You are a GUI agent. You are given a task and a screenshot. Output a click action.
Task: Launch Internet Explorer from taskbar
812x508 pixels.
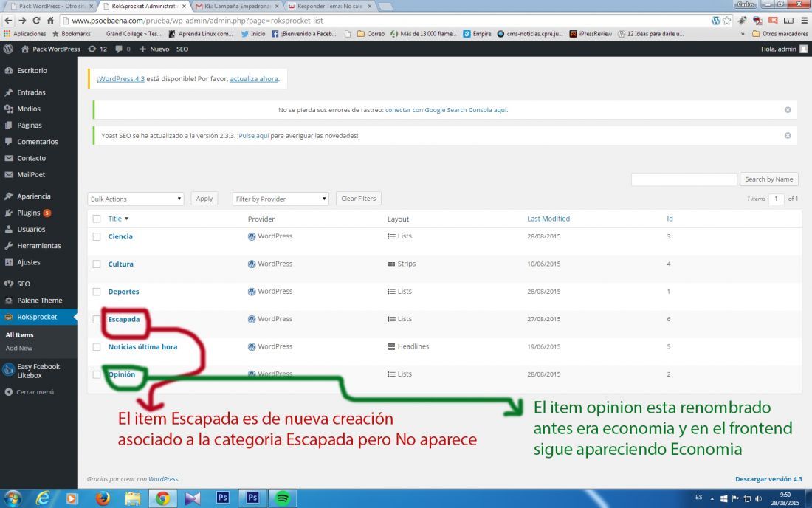pyautogui.click(x=43, y=498)
